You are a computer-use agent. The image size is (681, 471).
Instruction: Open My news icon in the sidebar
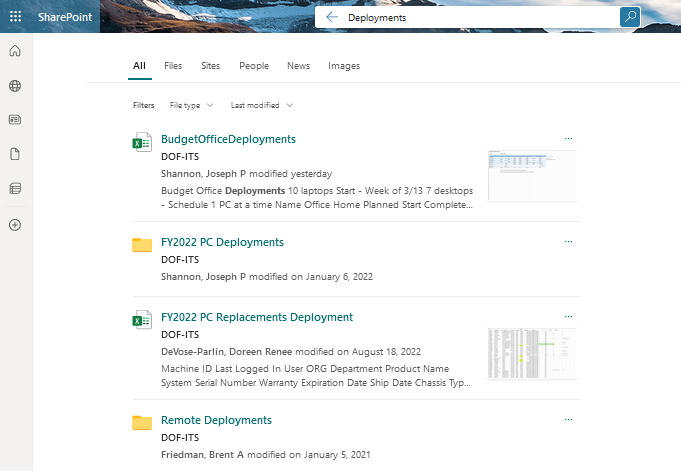(15, 119)
